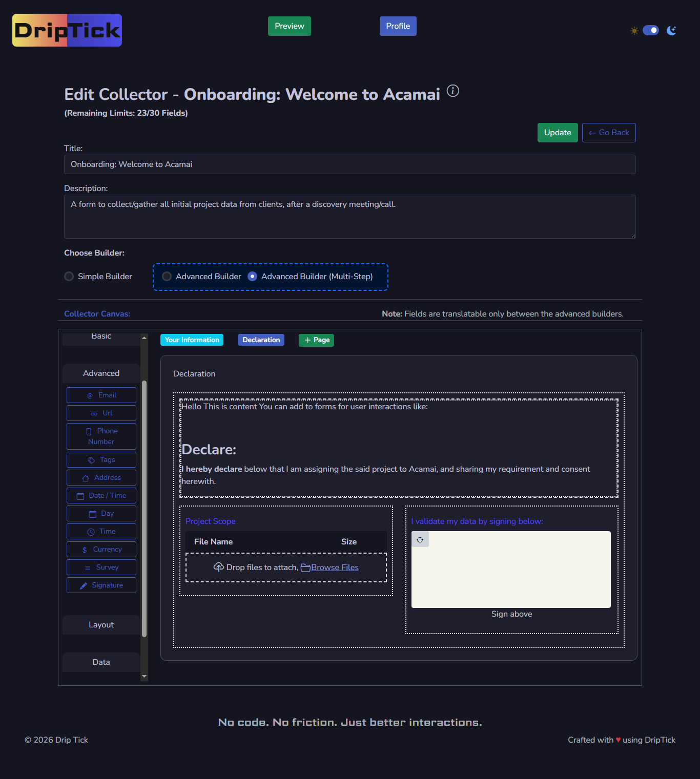
Task: Click the sidebar scroll up arrow
Action: point(144,338)
